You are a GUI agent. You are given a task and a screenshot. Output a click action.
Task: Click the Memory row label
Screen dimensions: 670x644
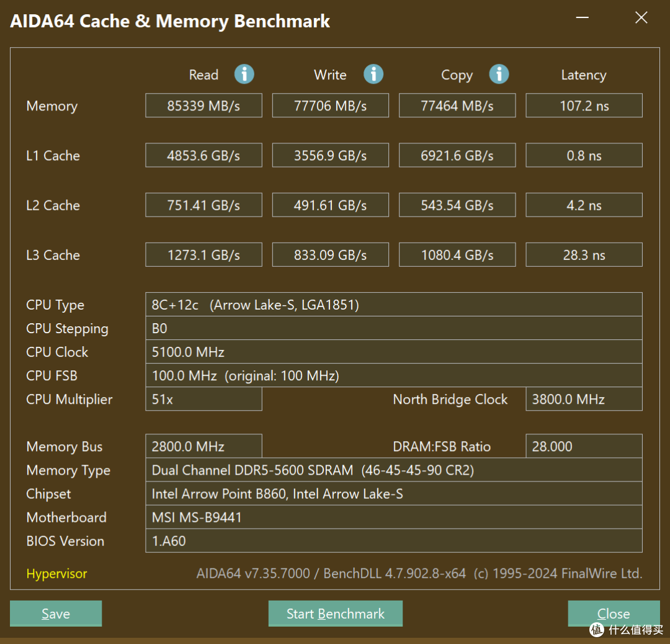point(51,106)
